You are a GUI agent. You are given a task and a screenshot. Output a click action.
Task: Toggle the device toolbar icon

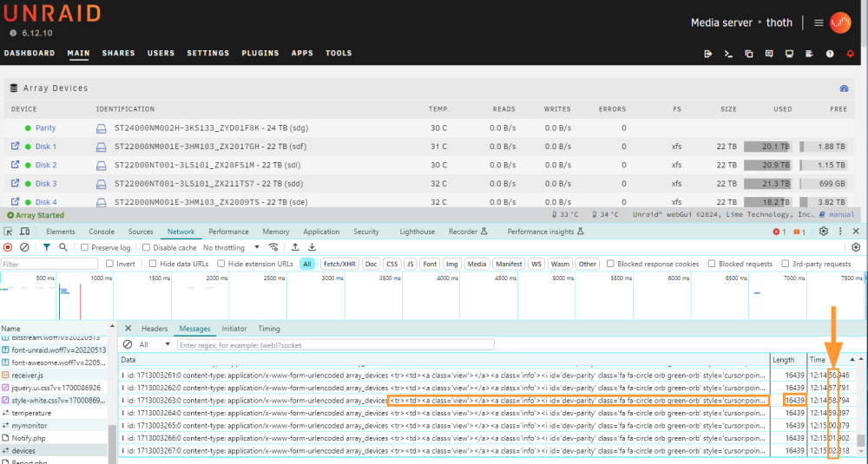tap(25, 232)
